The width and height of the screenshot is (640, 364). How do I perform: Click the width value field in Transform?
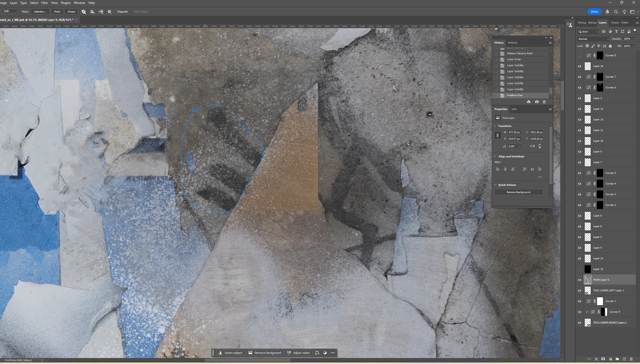pos(514,132)
